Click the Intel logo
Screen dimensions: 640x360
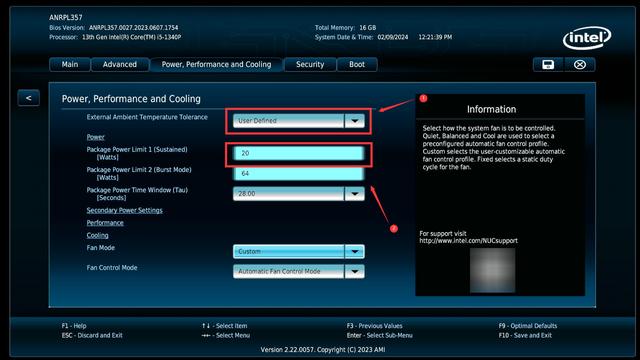pos(587,38)
